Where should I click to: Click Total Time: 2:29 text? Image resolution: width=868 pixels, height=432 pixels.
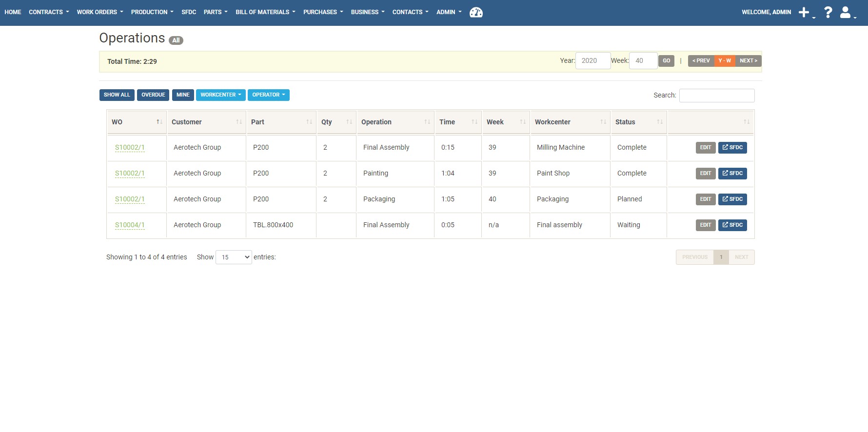coord(132,62)
